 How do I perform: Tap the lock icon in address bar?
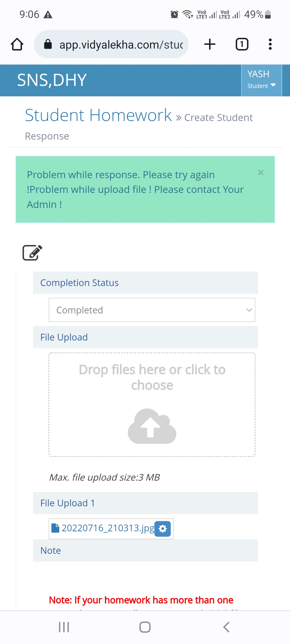click(x=48, y=44)
